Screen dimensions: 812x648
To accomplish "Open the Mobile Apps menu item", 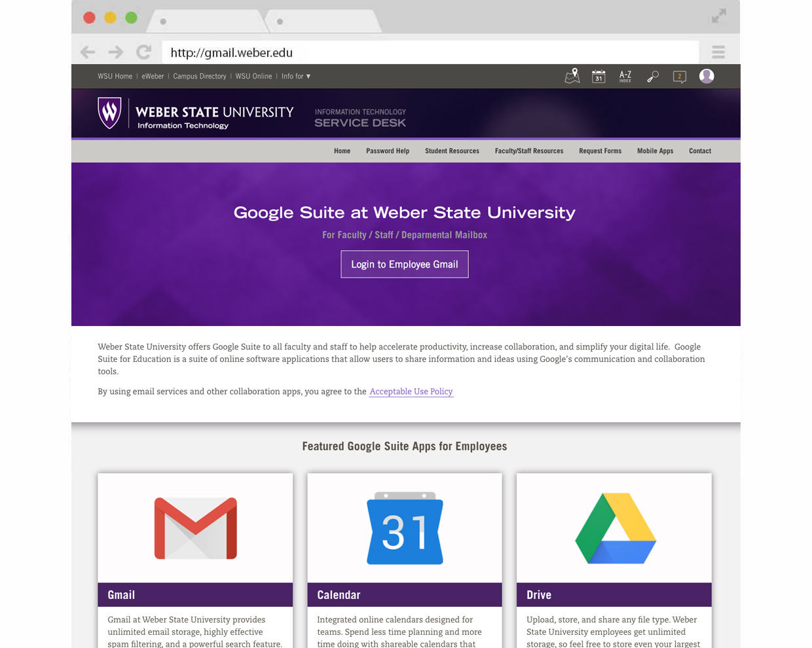I will click(655, 151).
